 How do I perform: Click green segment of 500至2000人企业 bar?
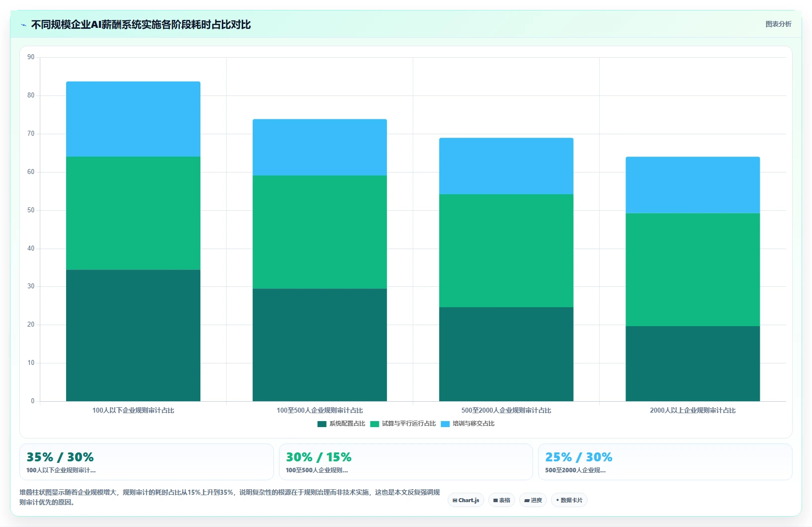(506, 251)
